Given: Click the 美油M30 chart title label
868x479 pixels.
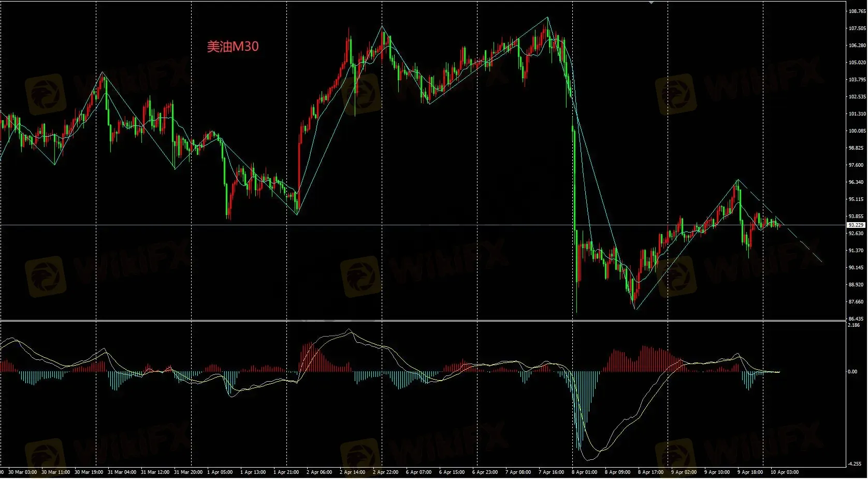Looking at the screenshot, I should pos(233,47).
